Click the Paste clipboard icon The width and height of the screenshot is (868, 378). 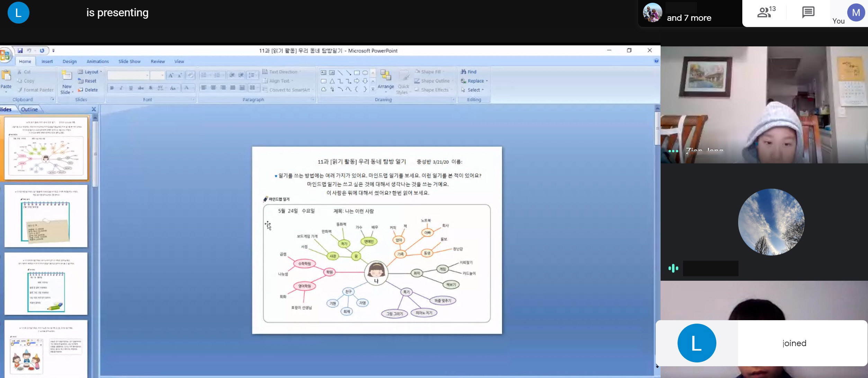(6, 75)
